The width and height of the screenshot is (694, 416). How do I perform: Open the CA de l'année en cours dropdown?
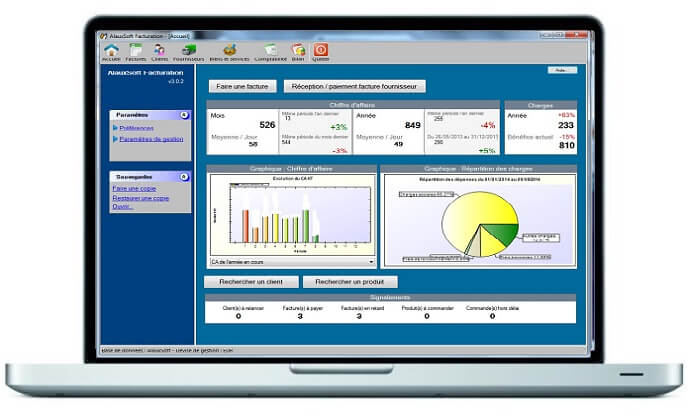tap(371, 262)
